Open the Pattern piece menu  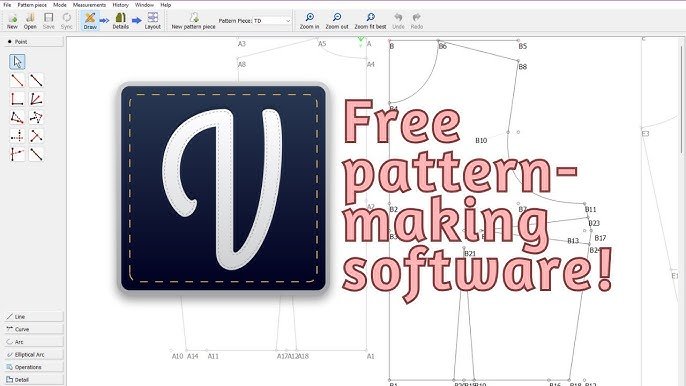32,5
